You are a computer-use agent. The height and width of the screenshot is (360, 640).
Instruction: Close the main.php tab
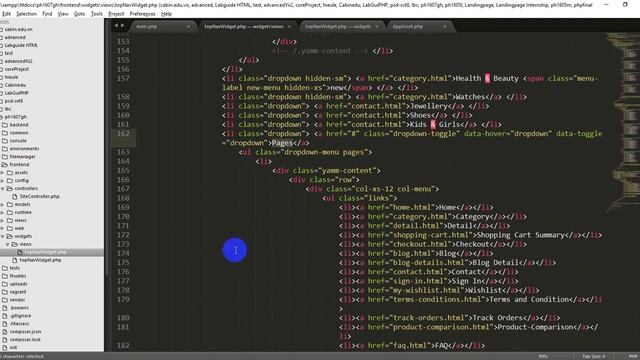pyautogui.click(x=189, y=27)
